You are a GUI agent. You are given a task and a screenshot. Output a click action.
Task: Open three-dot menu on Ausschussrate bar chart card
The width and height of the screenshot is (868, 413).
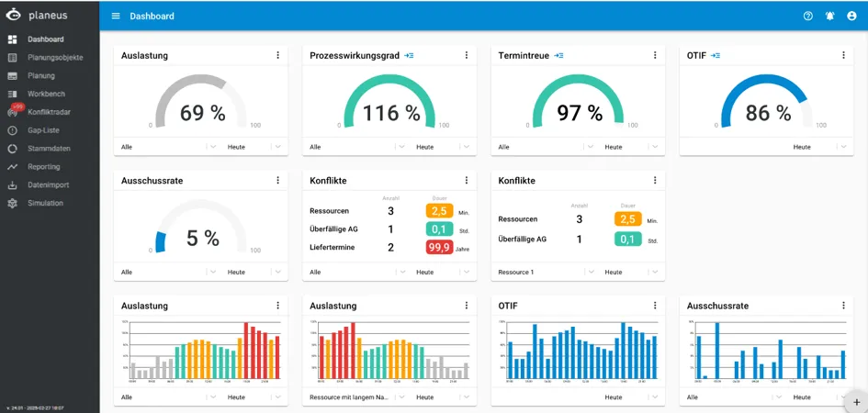coord(843,306)
